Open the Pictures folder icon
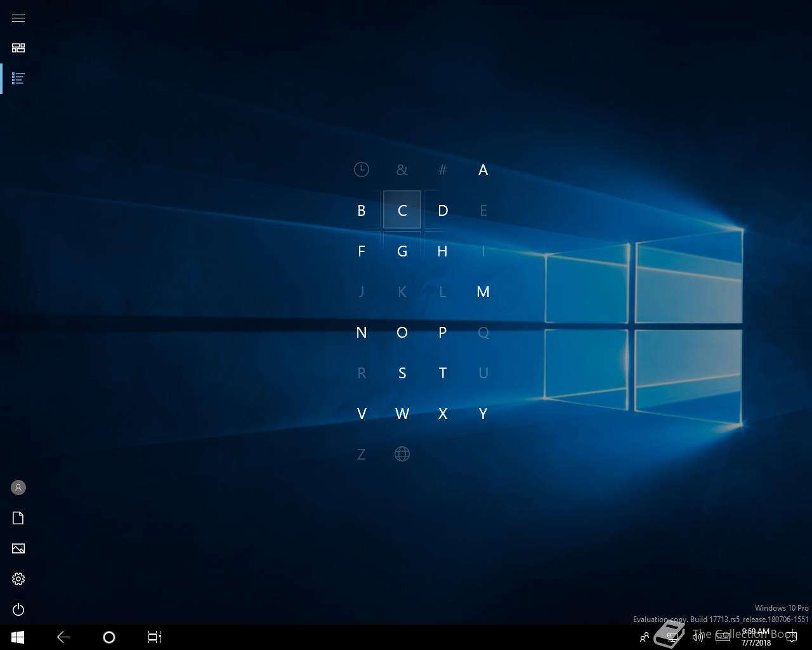 [x=18, y=548]
